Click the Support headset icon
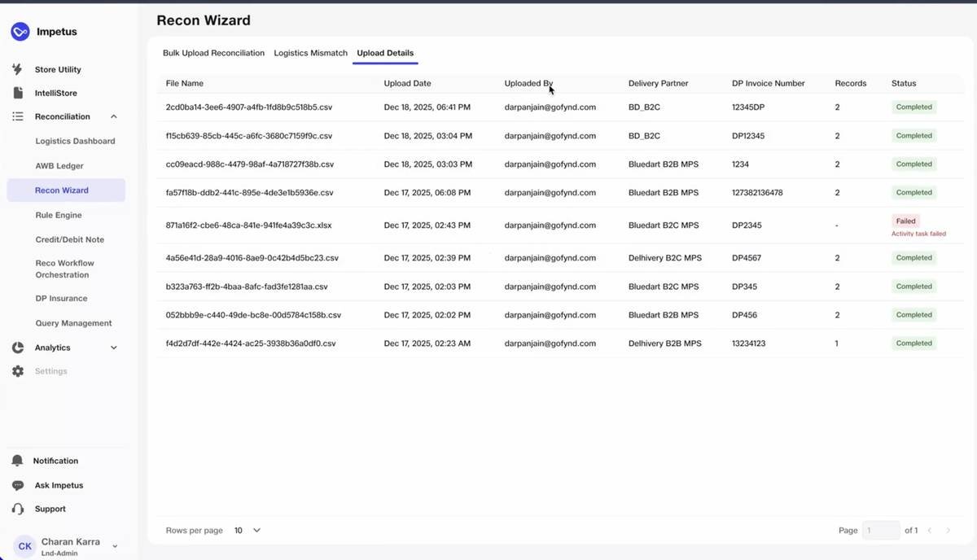The image size is (977, 560). click(x=17, y=509)
